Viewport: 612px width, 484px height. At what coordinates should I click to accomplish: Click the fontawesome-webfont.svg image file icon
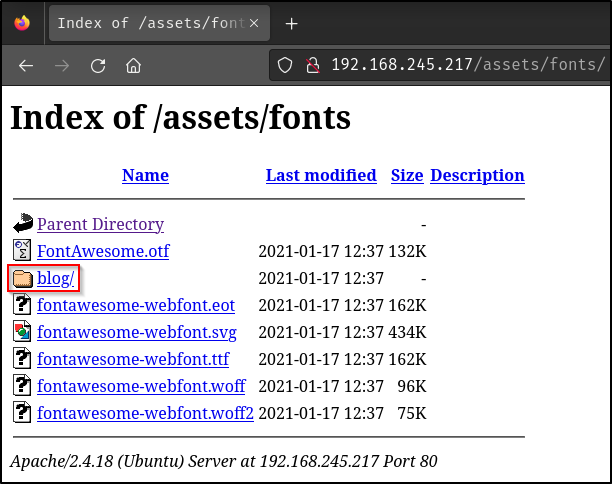[23, 332]
